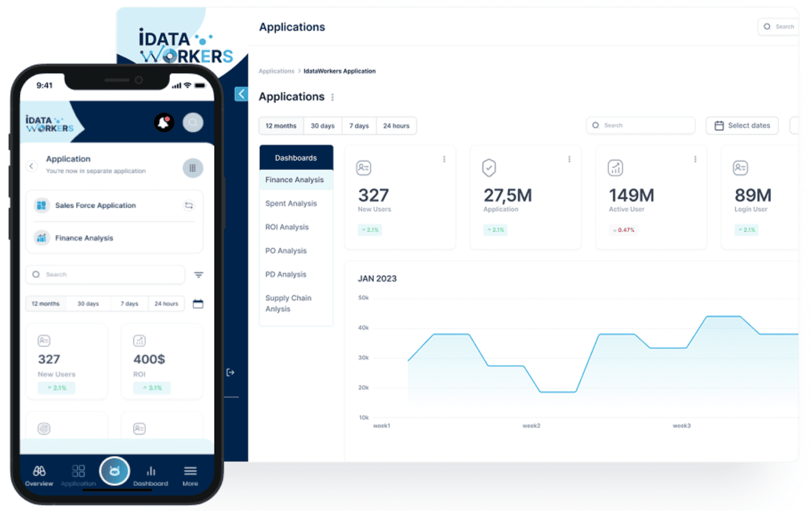
Task: Open the options menu beside Applications heading
Action: pyautogui.click(x=332, y=97)
